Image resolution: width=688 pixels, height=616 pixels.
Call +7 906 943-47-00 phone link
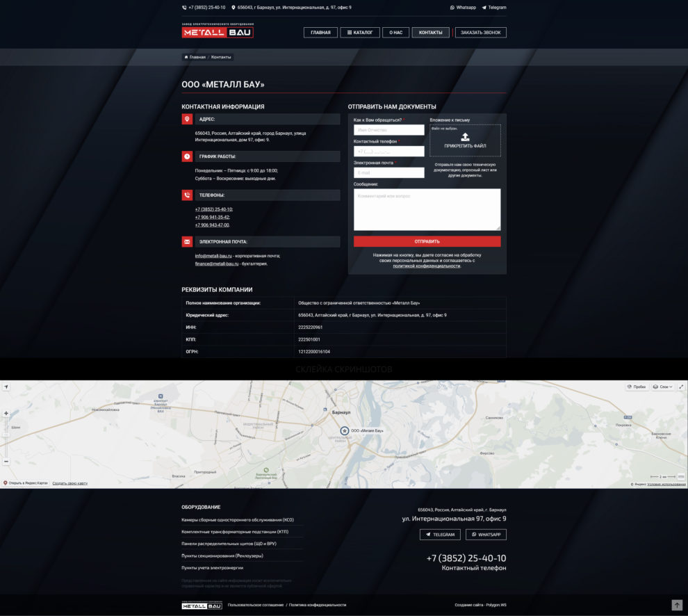[x=213, y=225]
